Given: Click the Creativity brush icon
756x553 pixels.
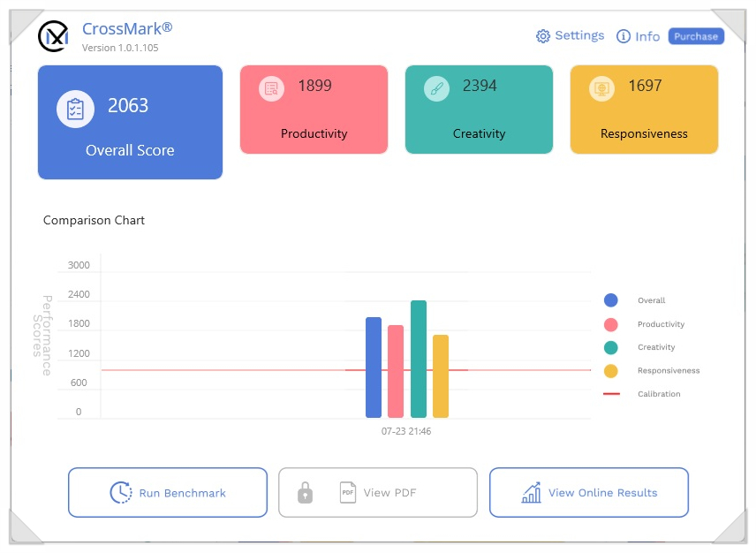Looking at the screenshot, I should (x=436, y=88).
